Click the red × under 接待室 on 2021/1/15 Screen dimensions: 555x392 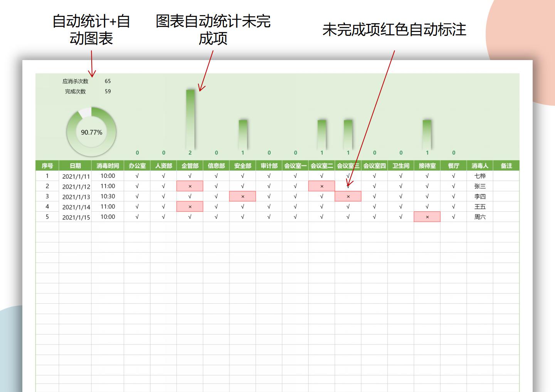(x=427, y=217)
